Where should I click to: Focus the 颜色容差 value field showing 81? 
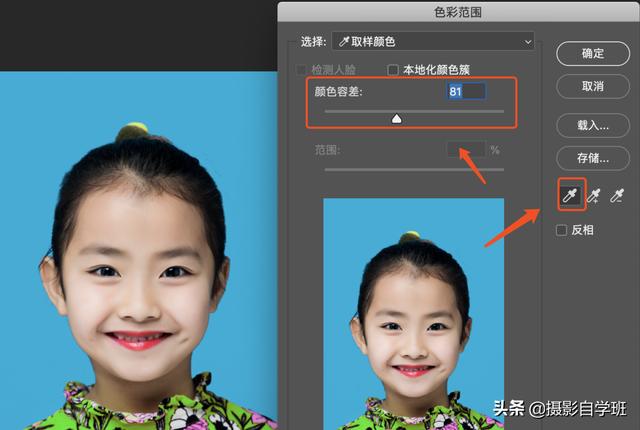point(465,91)
